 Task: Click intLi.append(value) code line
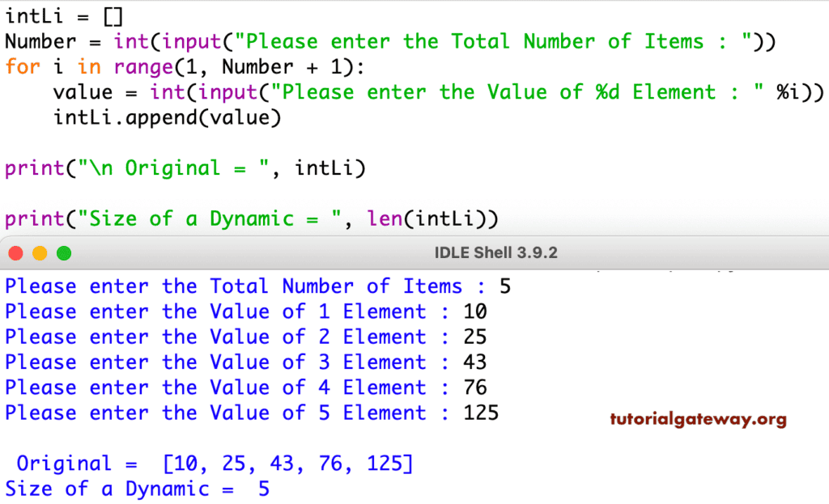coord(167,118)
